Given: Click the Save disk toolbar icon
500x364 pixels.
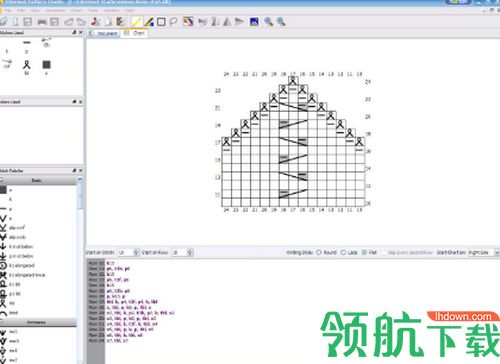Looking at the screenshot, I should click(28, 22).
